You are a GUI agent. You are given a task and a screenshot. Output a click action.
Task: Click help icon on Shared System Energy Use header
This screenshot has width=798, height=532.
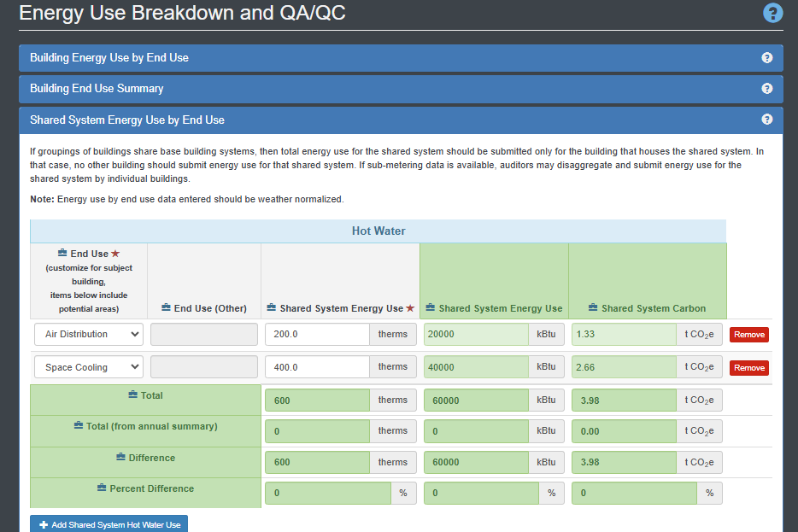click(767, 119)
